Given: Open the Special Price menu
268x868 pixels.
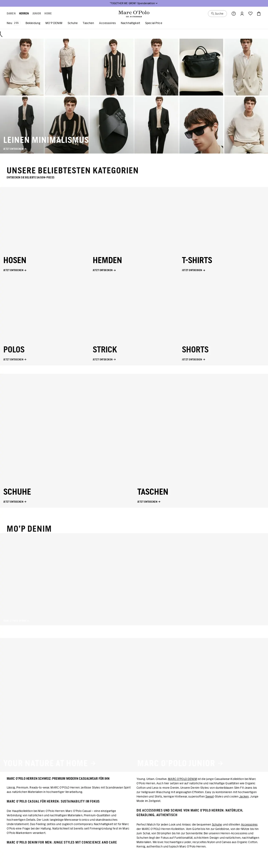Looking at the screenshot, I should point(153,23).
